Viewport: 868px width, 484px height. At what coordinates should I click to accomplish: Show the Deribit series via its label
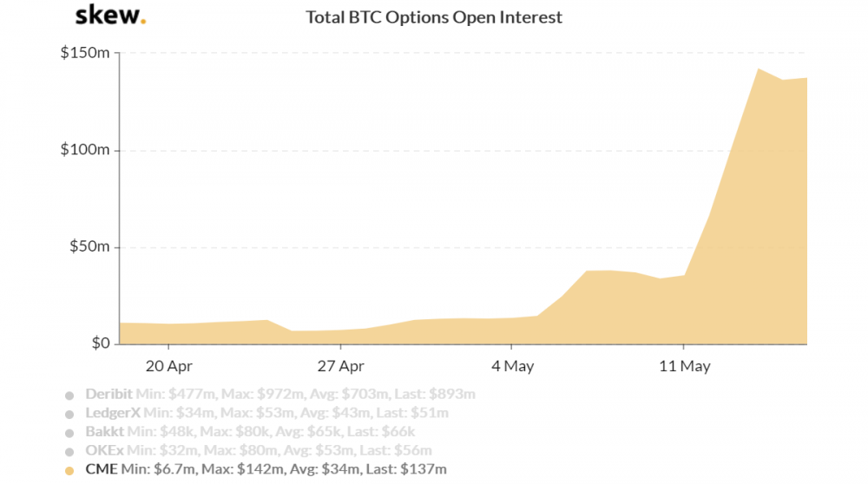click(x=109, y=394)
